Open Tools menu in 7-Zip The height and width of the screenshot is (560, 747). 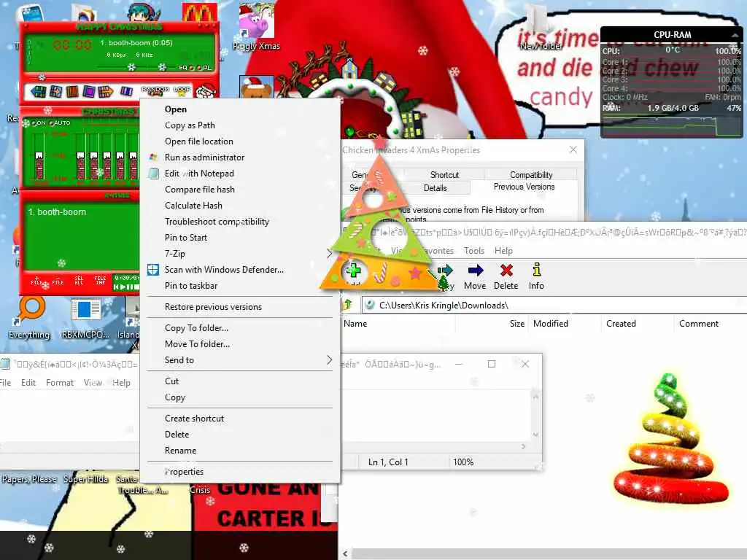(474, 251)
